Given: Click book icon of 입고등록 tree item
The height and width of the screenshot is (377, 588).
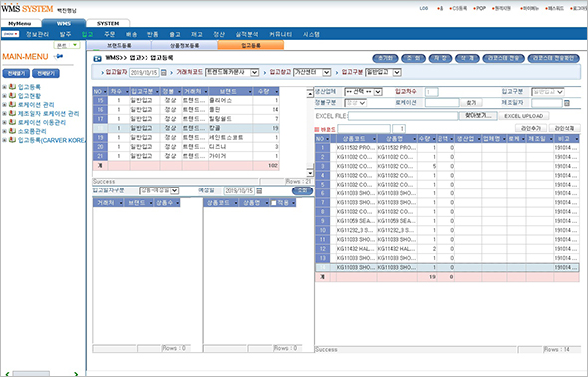Looking at the screenshot, I should (x=12, y=87).
